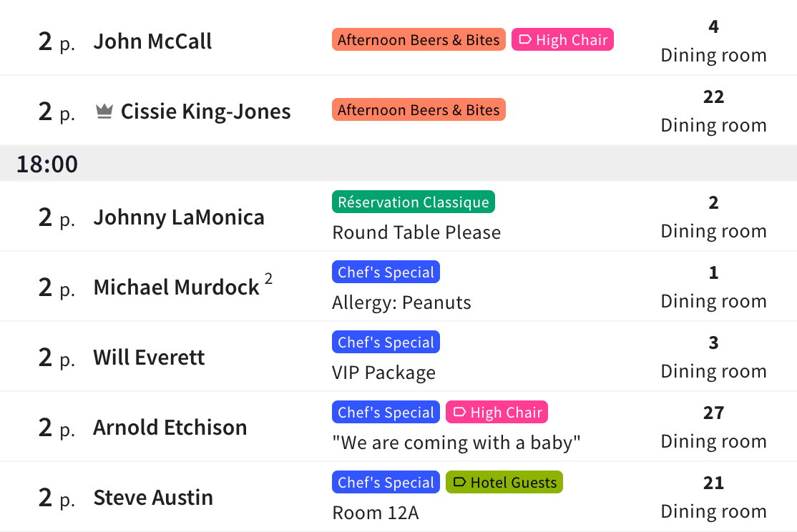Click table 27 Dining room assignment

tap(713, 428)
